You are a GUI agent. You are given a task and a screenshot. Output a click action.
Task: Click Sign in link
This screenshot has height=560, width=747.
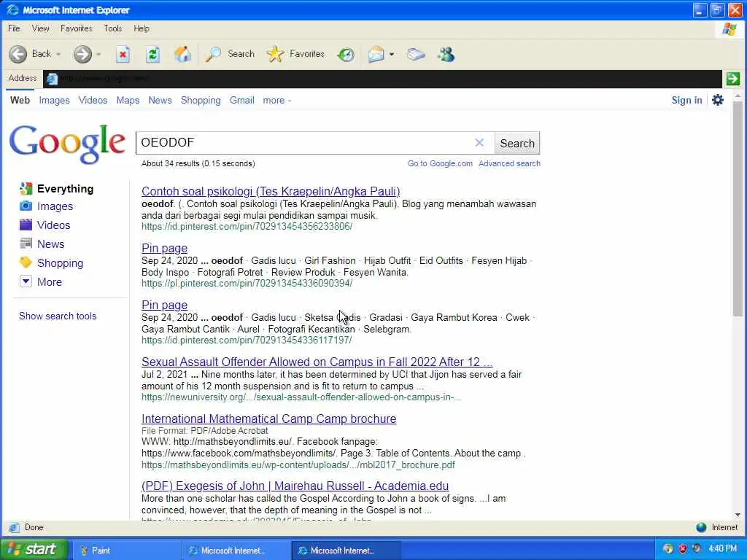pyautogui.click(x=686, y=100)
